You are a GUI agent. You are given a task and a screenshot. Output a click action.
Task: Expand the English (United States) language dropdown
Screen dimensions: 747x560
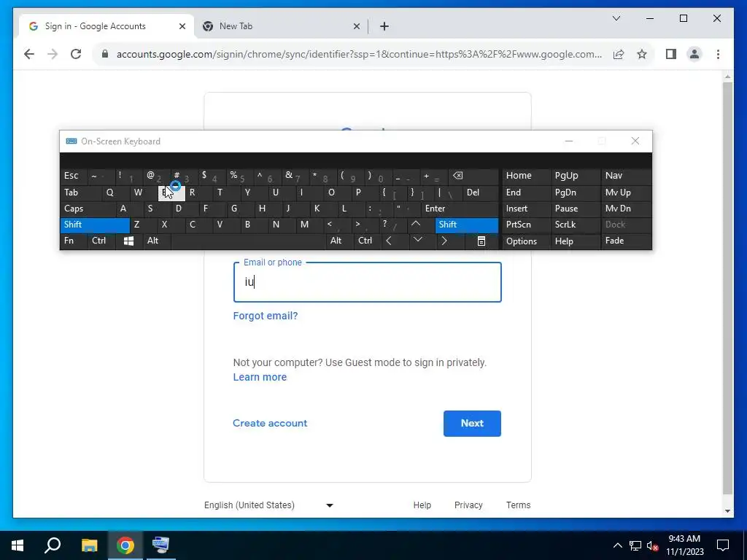click(268, 505)
